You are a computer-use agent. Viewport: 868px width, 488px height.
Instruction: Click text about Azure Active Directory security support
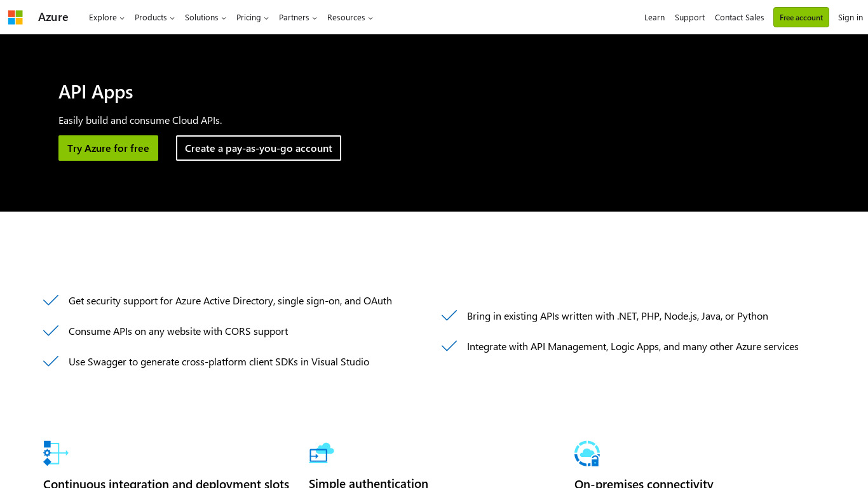[x=230, y=301]
